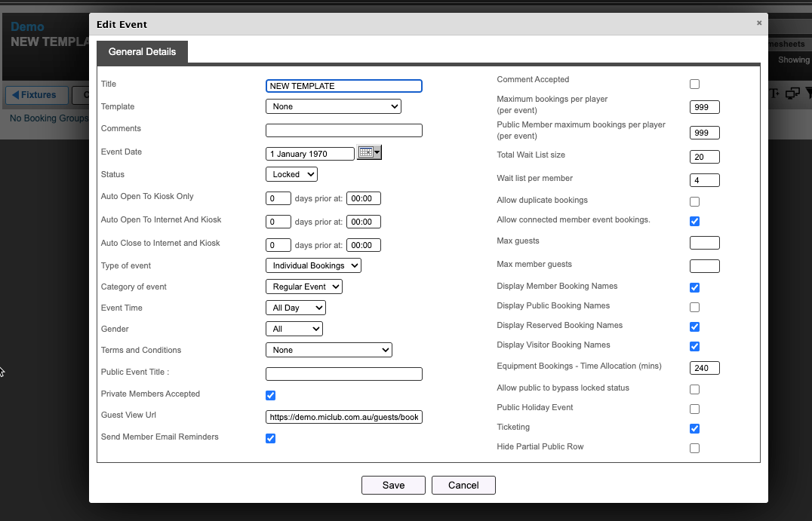Click Auto Open To Kiosk Only time field
This screenshot has height=521, width=812.
tap(364, 198)
